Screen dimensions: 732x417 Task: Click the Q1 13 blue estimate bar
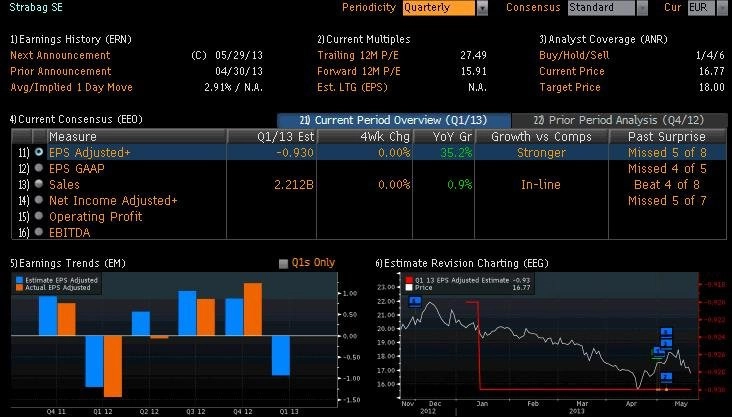[x=281, y=355]
